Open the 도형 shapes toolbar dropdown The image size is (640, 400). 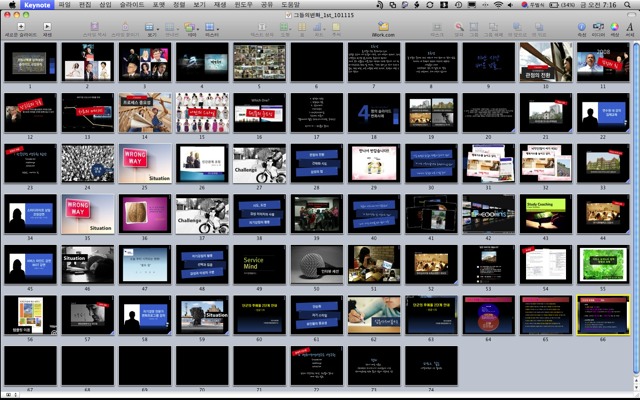[285, 27]
